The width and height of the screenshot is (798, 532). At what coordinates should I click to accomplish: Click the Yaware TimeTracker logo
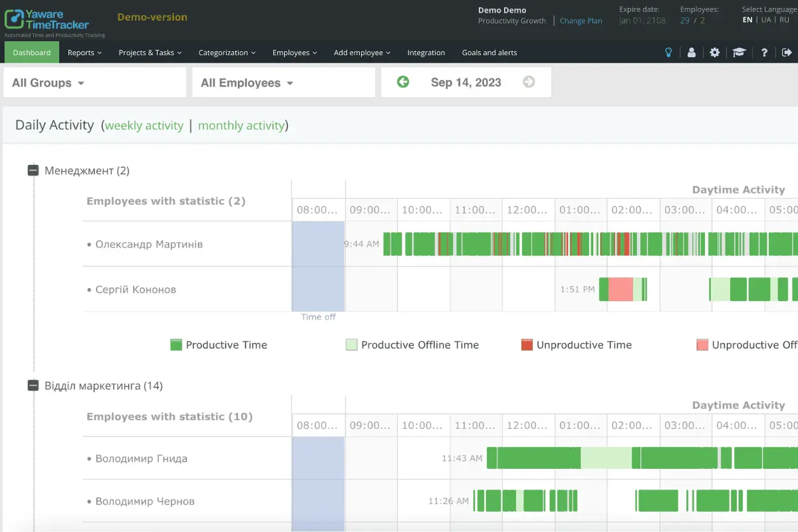pyautogui.click(x=47, y=20)
